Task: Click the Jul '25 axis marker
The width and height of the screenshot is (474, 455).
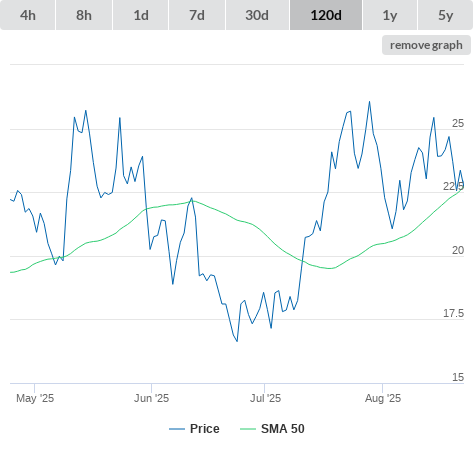Action: [x=265, y=398]
